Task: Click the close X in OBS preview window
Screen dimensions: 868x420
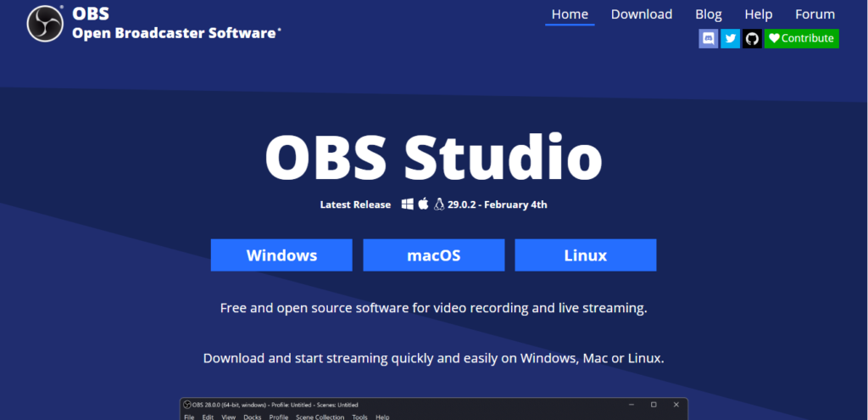Action: click(675, 405)
